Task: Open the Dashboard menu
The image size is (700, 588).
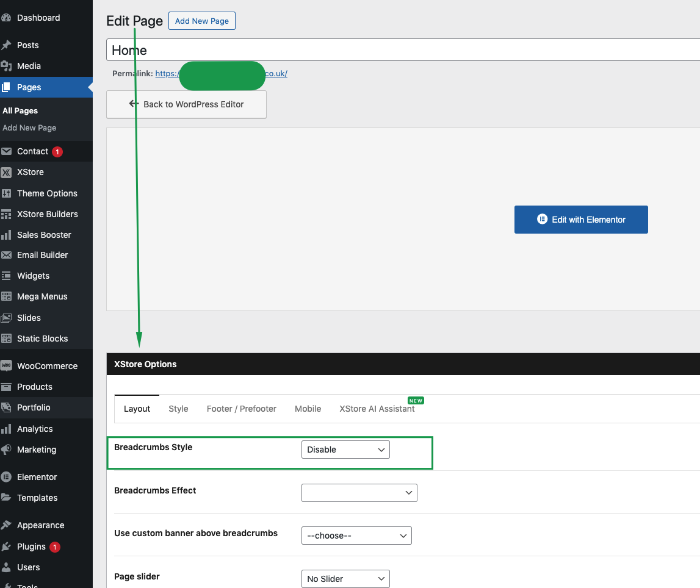Action: click(x=38, y=18)
